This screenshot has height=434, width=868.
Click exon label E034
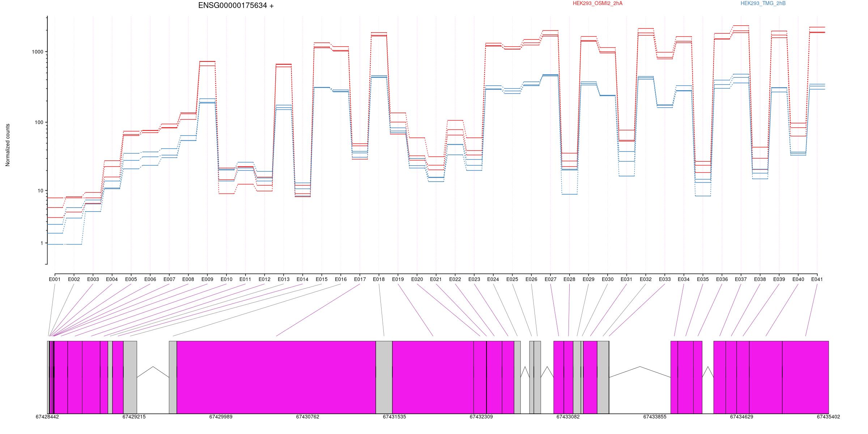[x=684, y=279]
